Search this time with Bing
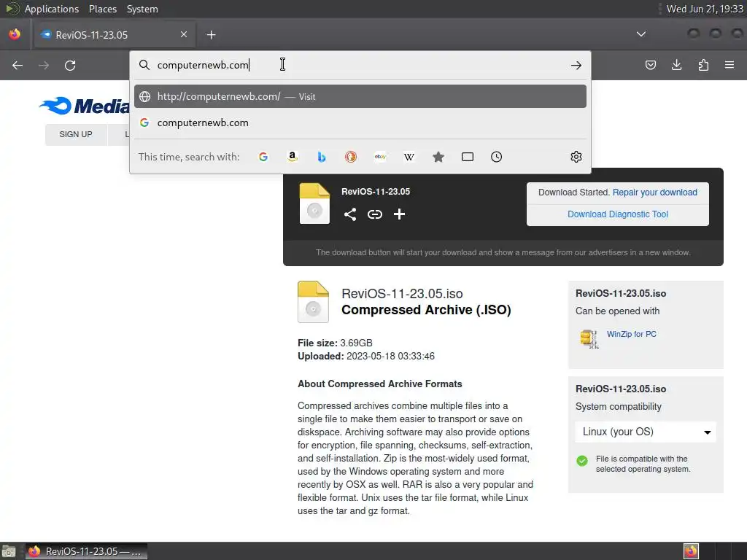This screenshot has width=747, height=560. pos(322,157)
